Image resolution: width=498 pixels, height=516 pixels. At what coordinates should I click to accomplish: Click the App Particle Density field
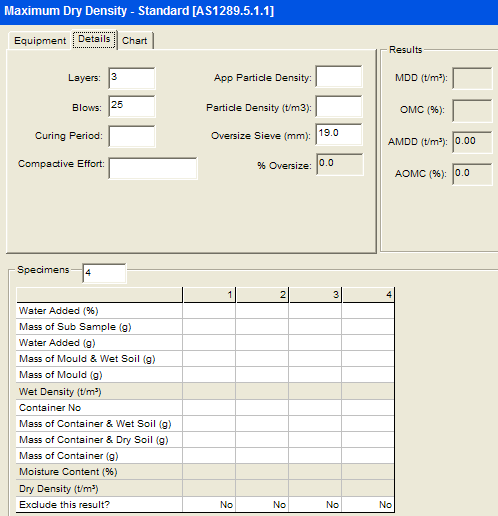(x=339, y=77)
